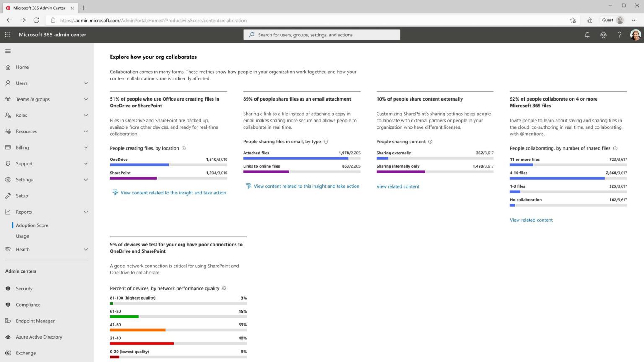Image resolution: width=644 pixels, height=362 pixels.
Task: Collapse navigation with the hamburger icon
Action: pyautogui.click(x=8, y=51)
